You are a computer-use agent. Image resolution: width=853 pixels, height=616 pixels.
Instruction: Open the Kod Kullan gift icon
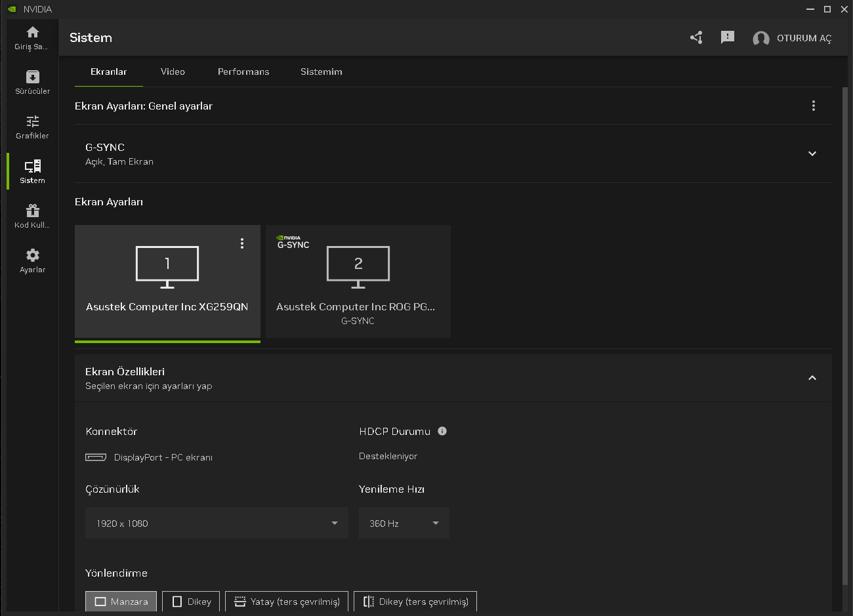click(32, 216)
